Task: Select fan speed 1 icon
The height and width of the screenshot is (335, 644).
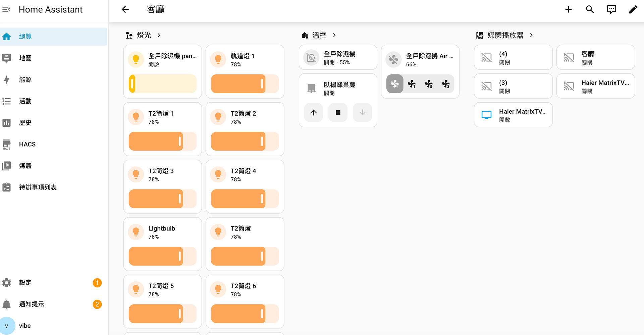Action: [412, 84]
